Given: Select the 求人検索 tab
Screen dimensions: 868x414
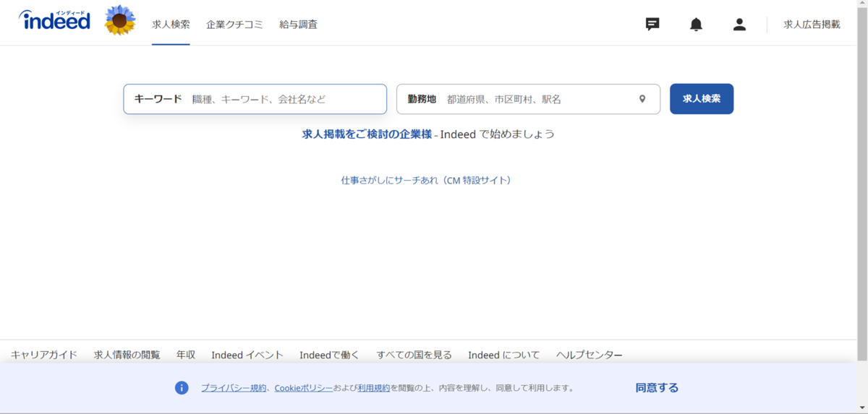Looking at the screenshot, I should 171,24.
